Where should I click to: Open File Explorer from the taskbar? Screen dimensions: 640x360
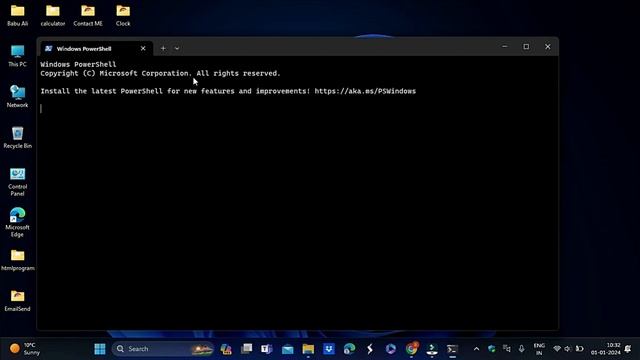(x=308, y=349)
